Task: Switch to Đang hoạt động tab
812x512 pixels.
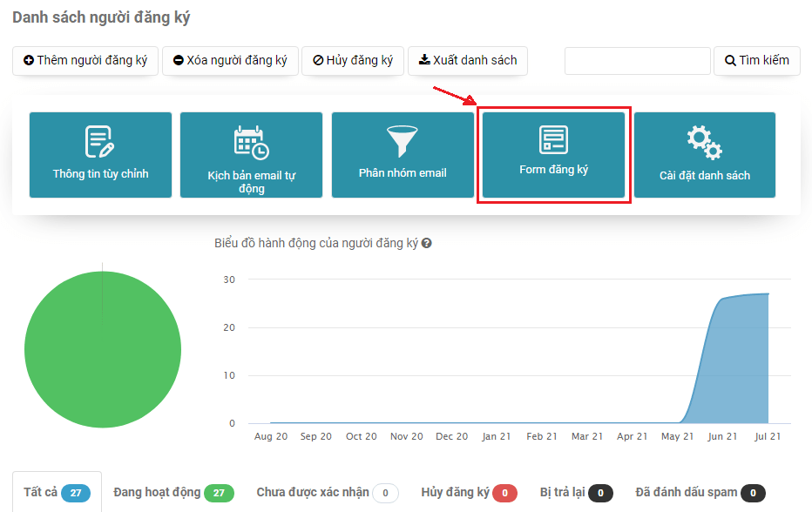Action: [173, 493]
